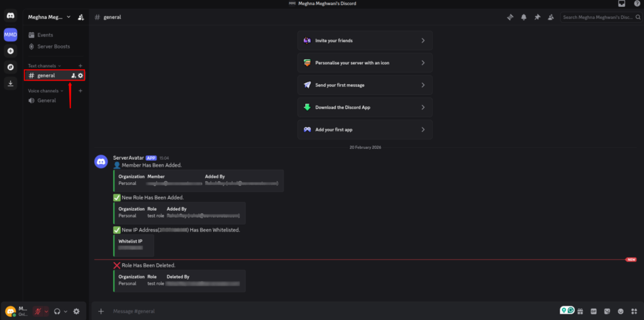This screenshot has height=320, width=644.
Task: Toggle deafen headphones button
Action: [57, 311]
